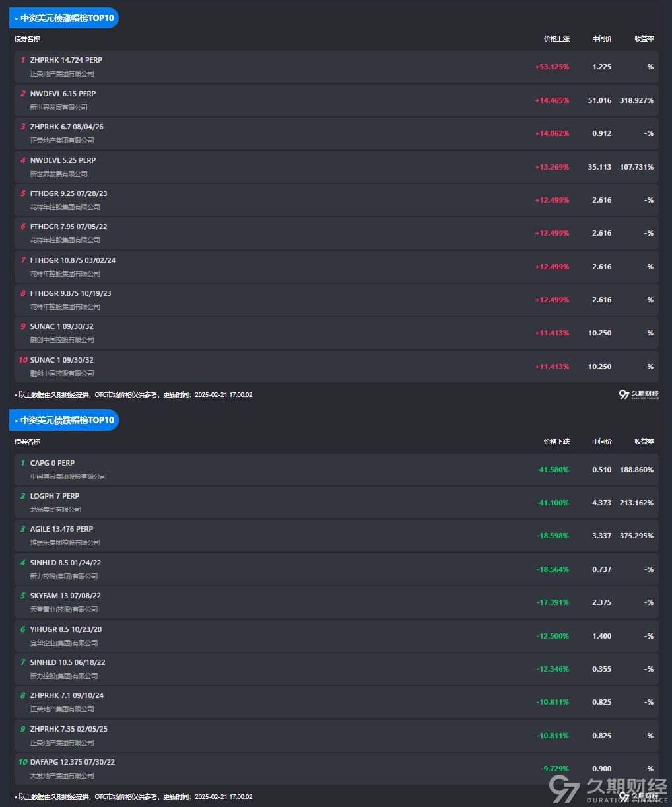Viewport: 672px width, 807px height.
Task: Click the CAPG 0 PERP bond name
Action: (52, 463)
